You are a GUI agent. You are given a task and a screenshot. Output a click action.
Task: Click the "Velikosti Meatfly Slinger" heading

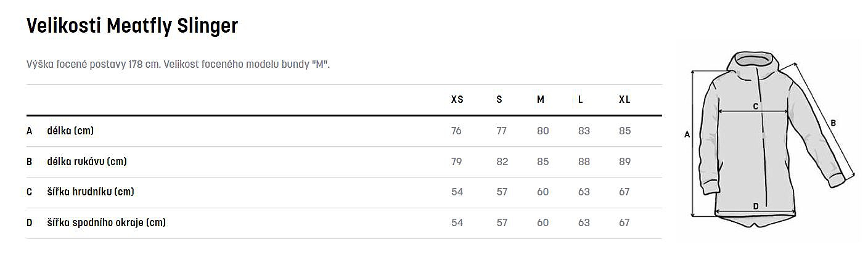click(x=132, y=26)
